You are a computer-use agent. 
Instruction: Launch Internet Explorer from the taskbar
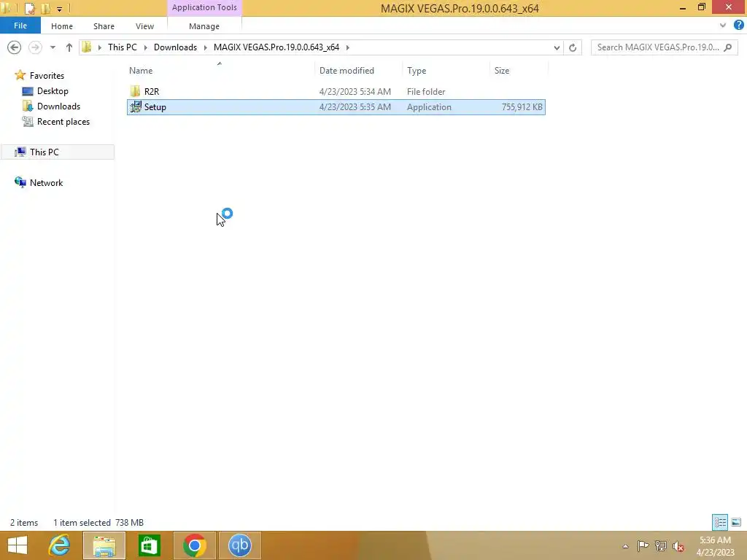coord(60,545)
